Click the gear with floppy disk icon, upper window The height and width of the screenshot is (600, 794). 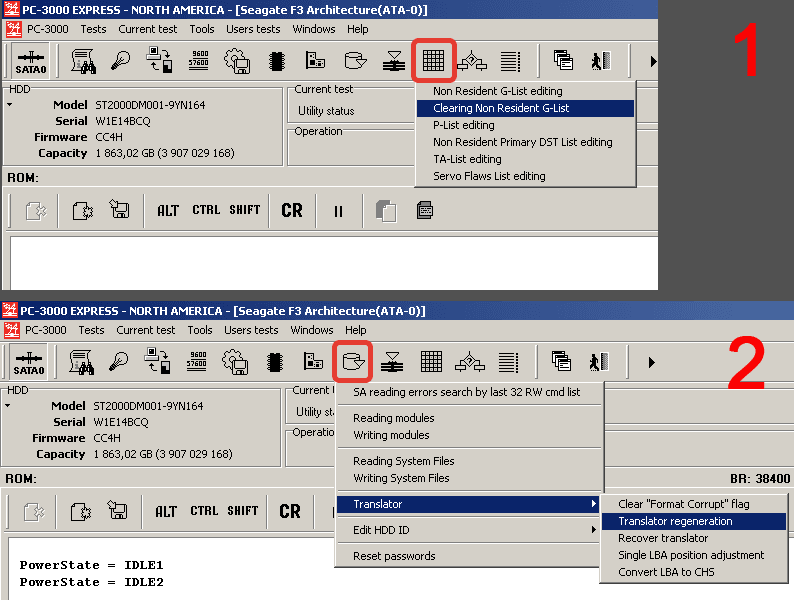237,61
